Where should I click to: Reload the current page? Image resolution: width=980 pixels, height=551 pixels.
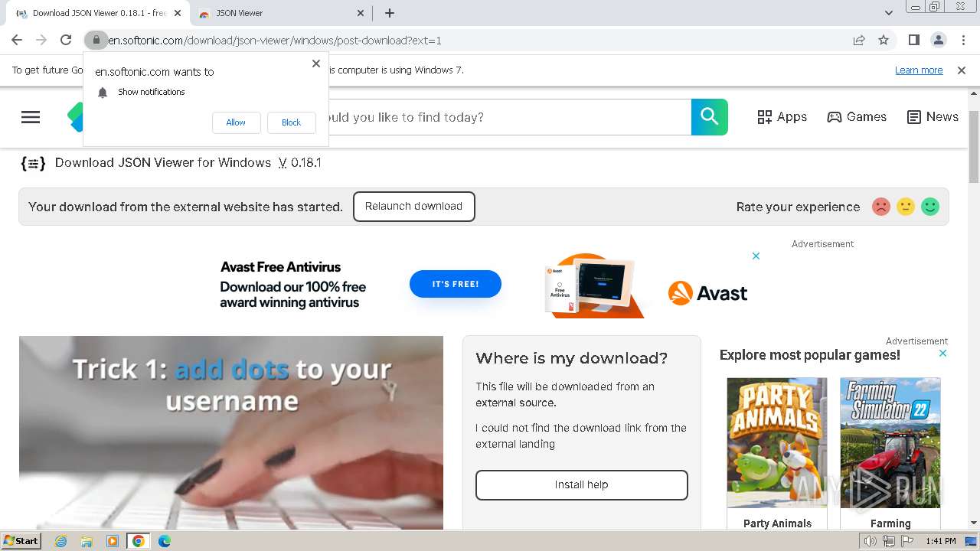click(x=66, y=40)
